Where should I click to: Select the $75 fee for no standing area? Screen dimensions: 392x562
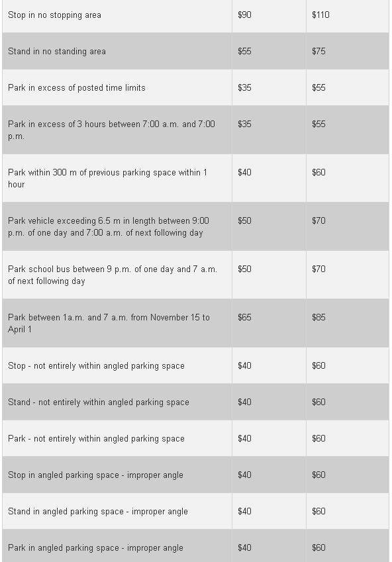318,51
